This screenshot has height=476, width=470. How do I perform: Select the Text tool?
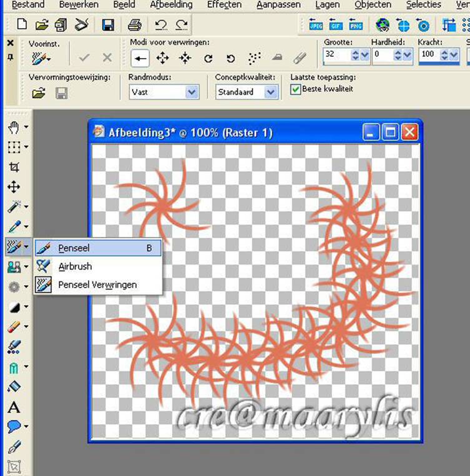coord(14,407)
